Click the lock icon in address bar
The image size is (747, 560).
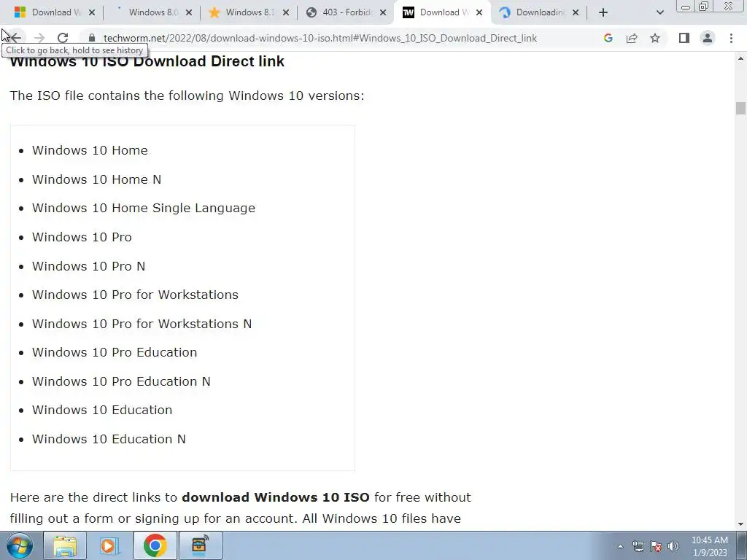(x=92, y=38)
